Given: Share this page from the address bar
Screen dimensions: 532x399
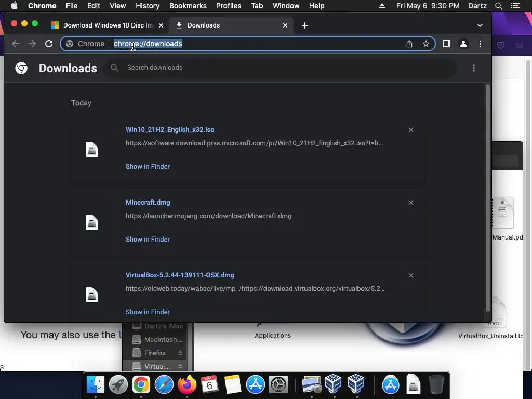Looking at the screenshot, I should pos(409,44).
